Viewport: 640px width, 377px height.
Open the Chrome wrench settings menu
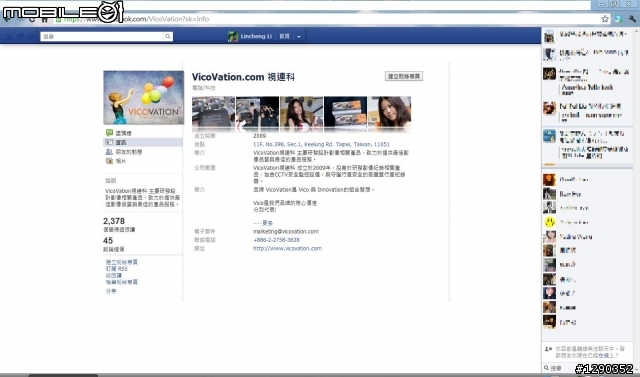pos(632,19)
